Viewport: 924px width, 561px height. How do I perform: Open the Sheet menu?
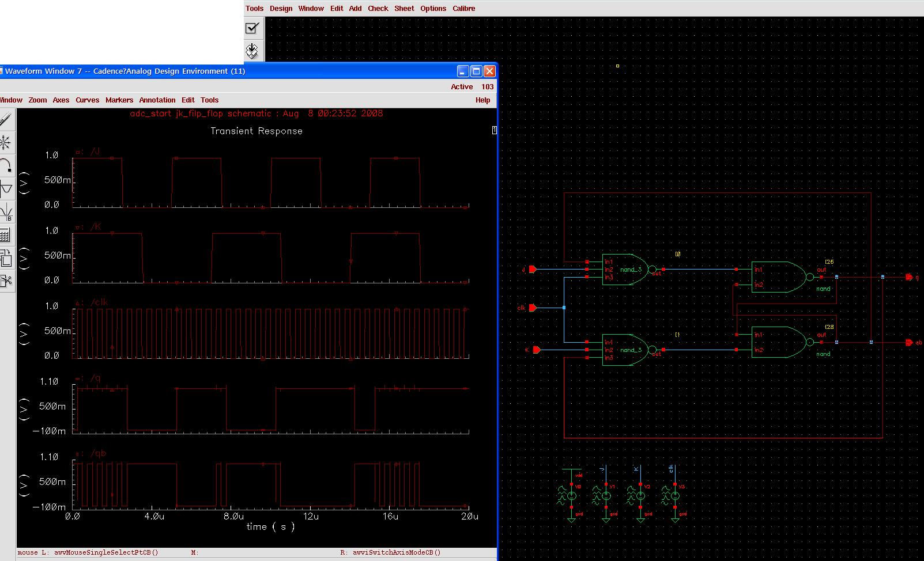(x=403, y=9)
